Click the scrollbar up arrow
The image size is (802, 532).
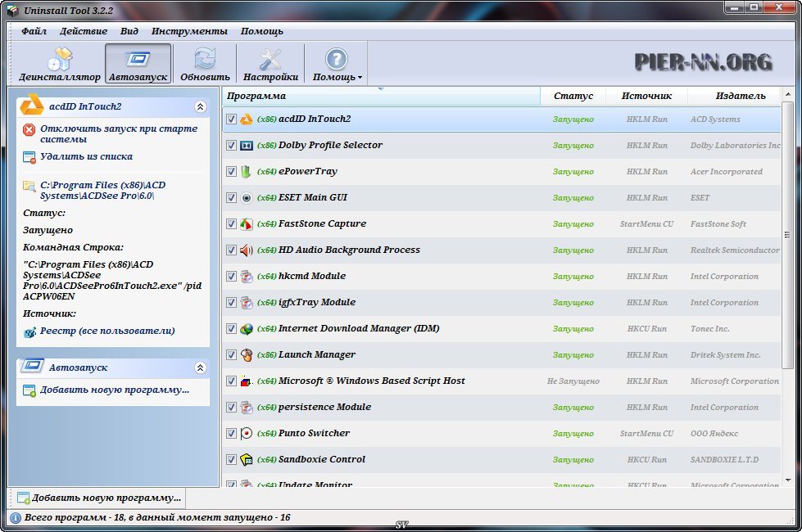pyautogui.click(x=788, y=95)
